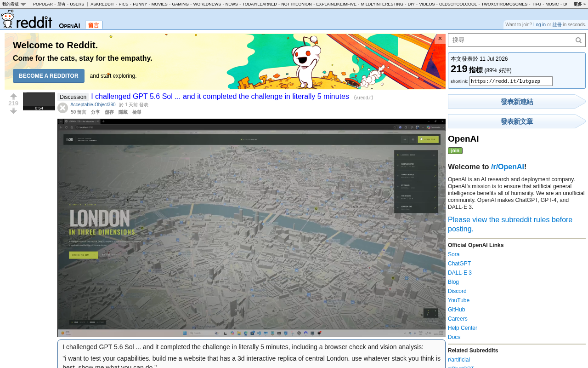Open OLDSCHOOLCOOL in the top bar
This screenshot has height=368, width=588.
tap(458, 4)
